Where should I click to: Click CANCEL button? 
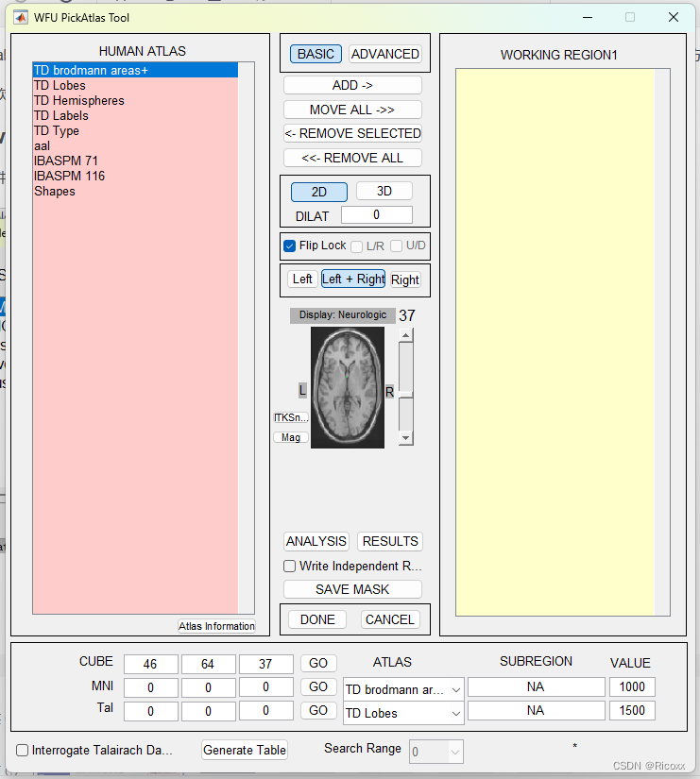[x=390, y=619]
